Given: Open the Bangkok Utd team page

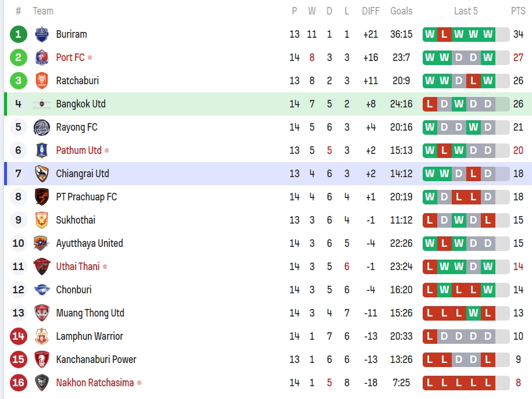Looking at the screenshot, I should (x=81, y=104).
